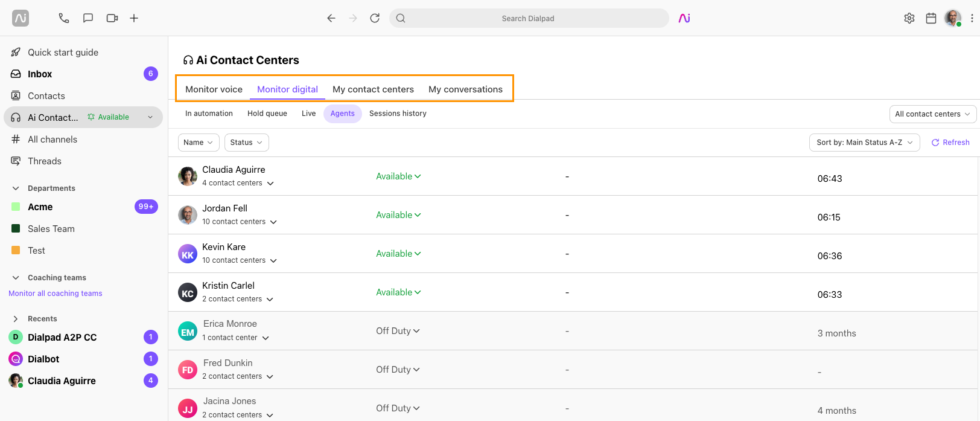
Task: Open the user profile avatar
Action: (953, 18)
